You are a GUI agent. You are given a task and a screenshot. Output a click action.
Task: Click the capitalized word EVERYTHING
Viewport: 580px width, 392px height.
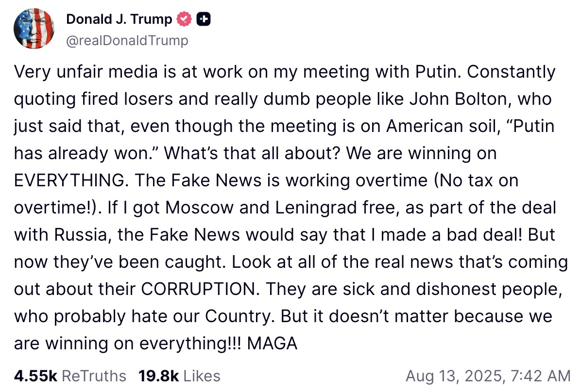[71, 180]
